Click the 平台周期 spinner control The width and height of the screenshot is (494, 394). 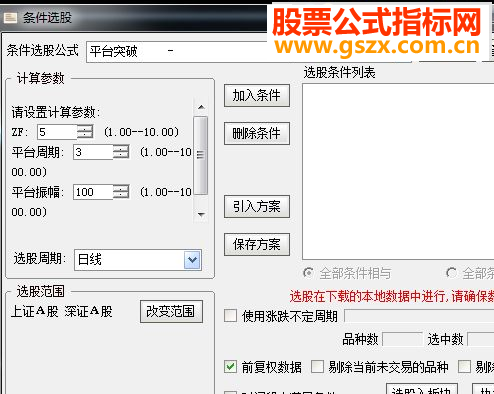tap(121, 152)
